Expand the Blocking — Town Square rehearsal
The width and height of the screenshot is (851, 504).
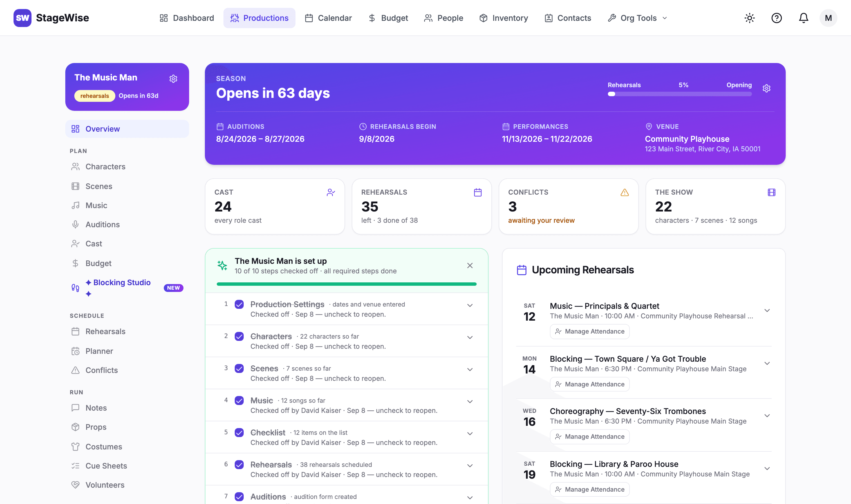pos(767,363)
